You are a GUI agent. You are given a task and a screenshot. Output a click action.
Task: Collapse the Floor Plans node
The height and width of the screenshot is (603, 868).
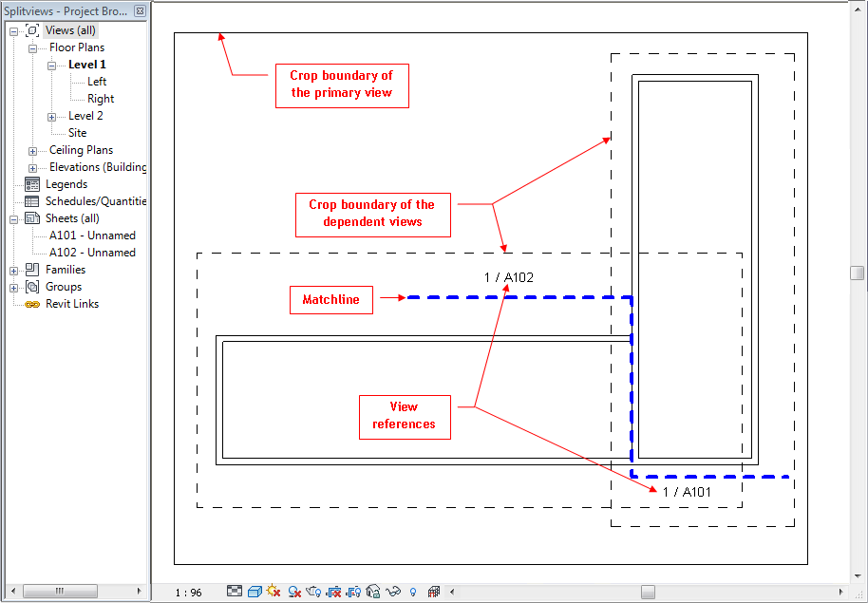32,48
